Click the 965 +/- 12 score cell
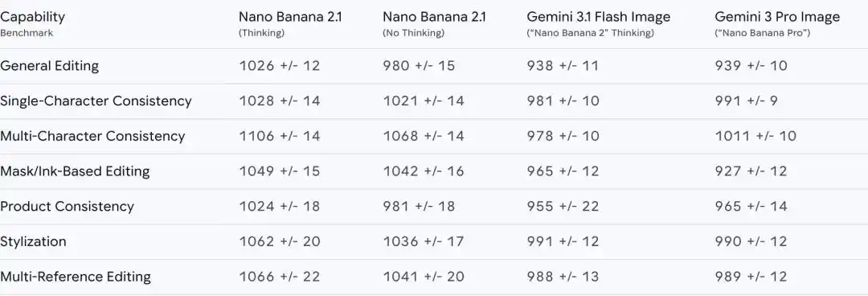 [x=563, y=171]
